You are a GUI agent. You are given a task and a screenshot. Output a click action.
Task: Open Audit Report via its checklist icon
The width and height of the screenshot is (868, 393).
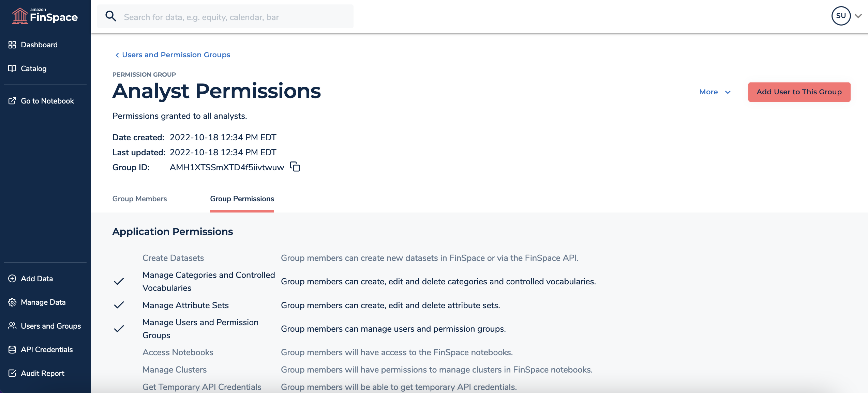pos(12,373)
